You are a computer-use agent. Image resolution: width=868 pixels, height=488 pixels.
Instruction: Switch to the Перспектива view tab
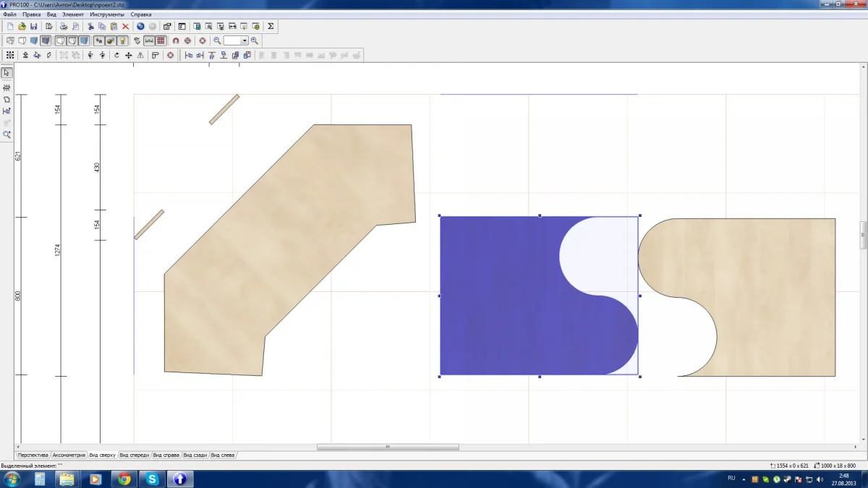click(33, 455)
